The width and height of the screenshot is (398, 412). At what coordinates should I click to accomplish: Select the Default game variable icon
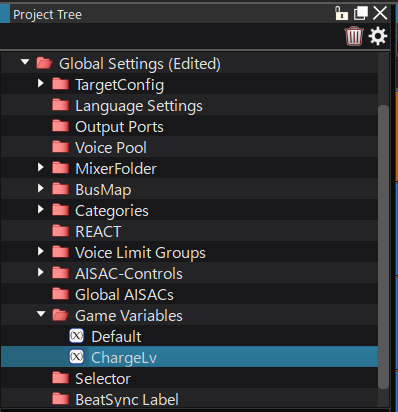77,336
